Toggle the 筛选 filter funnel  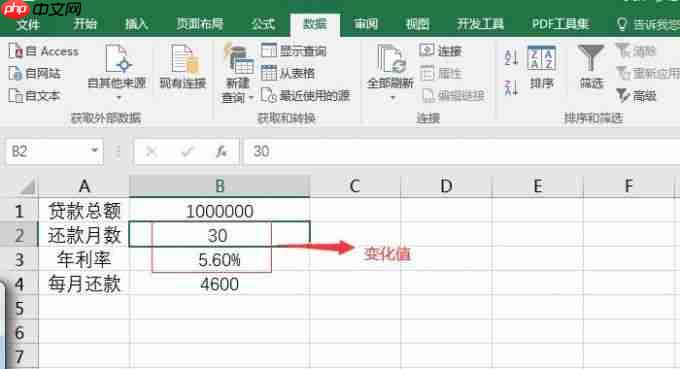pos(591,66)
